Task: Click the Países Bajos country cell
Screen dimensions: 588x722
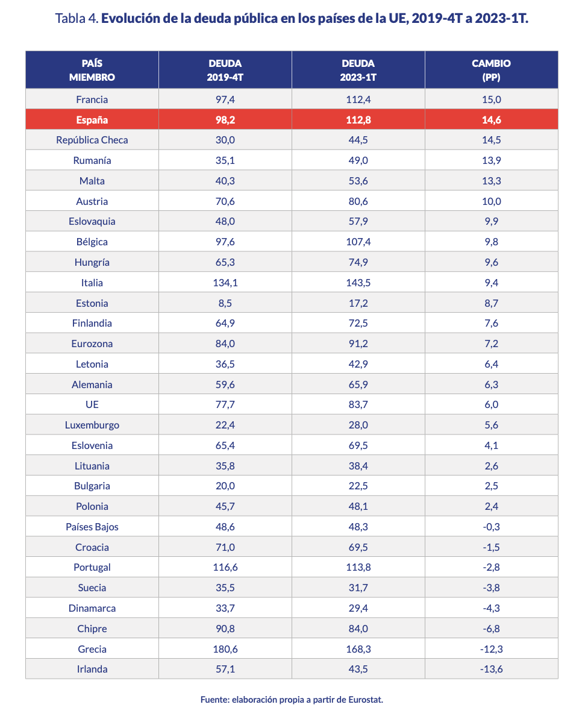Action: pos(92,527)
